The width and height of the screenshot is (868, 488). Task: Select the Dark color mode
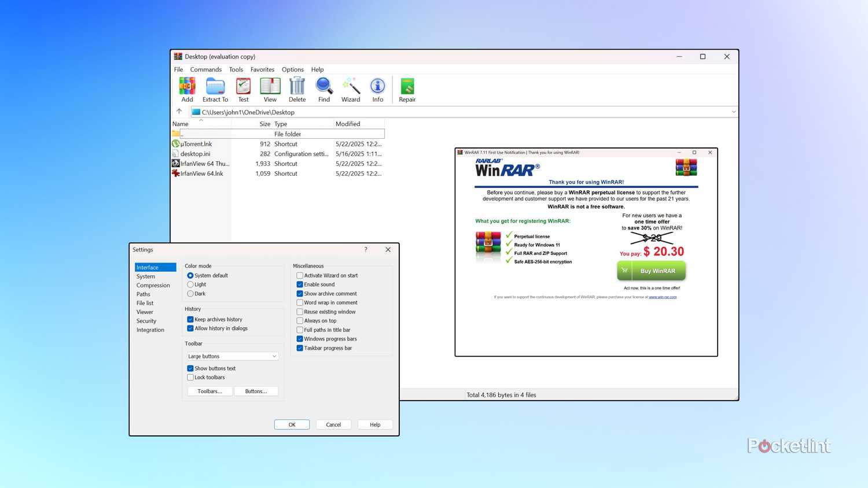[x=190, y=293]
